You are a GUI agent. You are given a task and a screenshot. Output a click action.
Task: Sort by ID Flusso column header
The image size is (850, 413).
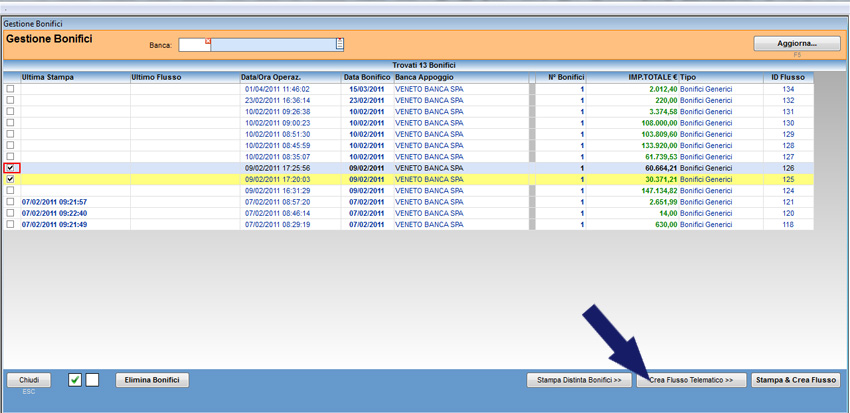[788, 77]
